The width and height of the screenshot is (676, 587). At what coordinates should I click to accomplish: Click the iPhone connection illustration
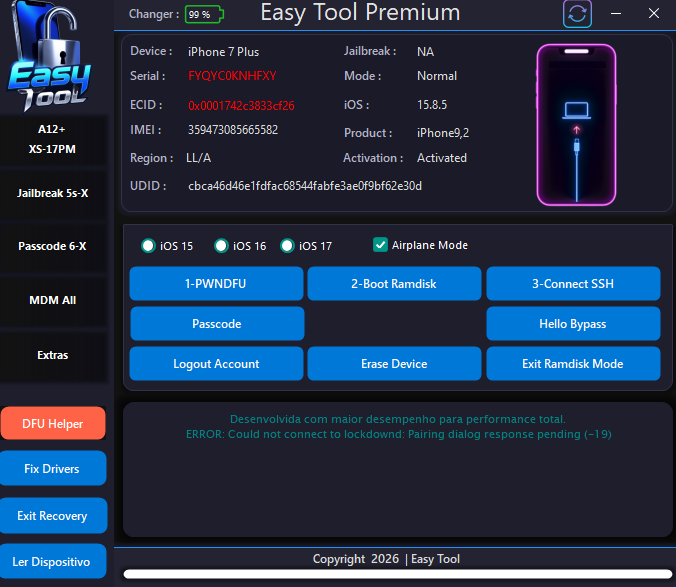[x=576, y=123]
